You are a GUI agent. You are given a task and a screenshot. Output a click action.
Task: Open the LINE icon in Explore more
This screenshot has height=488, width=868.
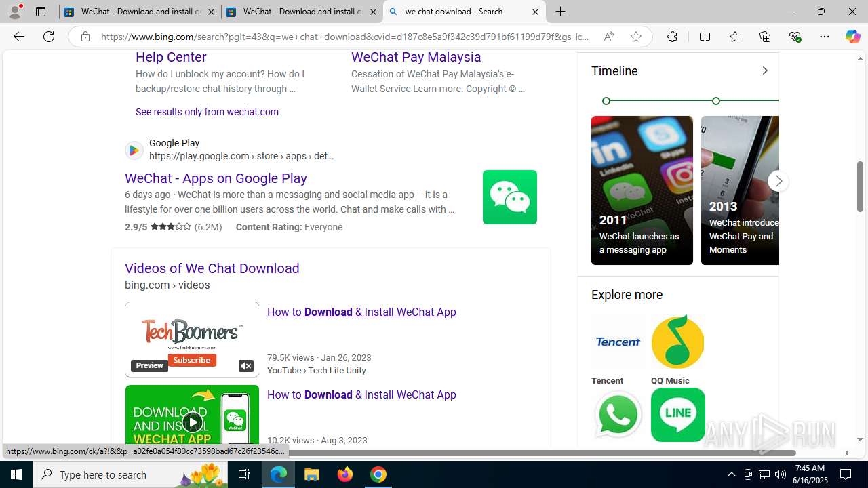(677, 415)
